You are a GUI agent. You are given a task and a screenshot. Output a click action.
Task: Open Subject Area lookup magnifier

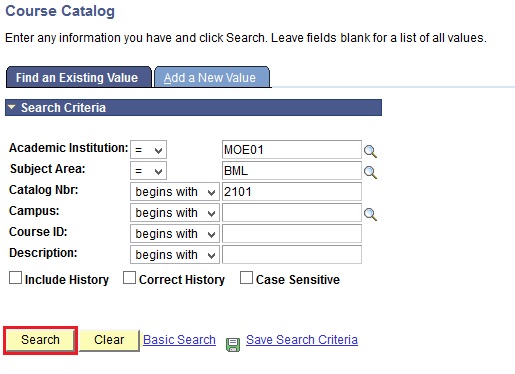tap(370, 172)
